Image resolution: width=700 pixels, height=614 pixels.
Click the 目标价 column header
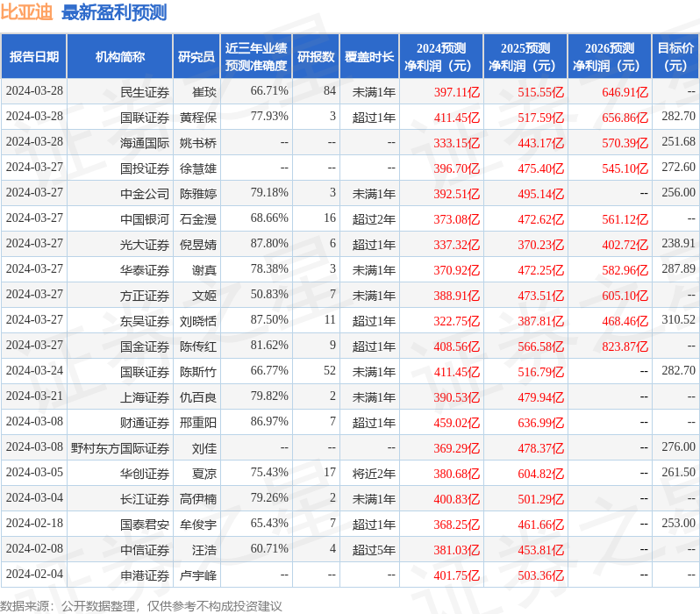click(x=676, y=56)
